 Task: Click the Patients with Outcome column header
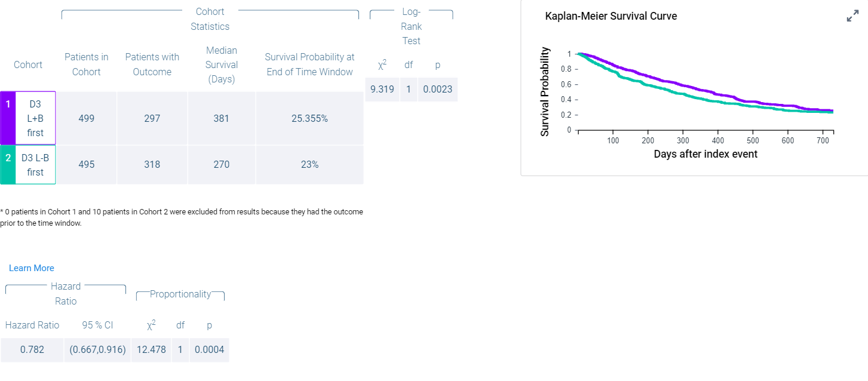pyautogui.click(x=152, y=64)
